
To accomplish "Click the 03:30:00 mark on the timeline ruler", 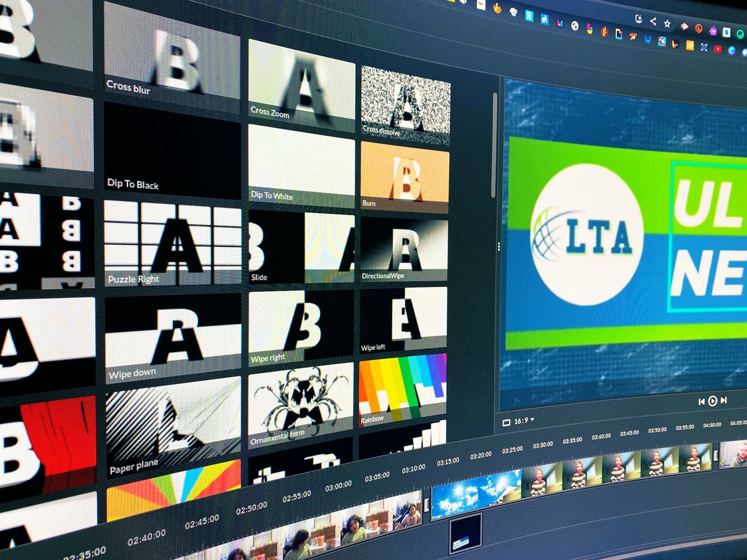I will [x=543, y=444].
